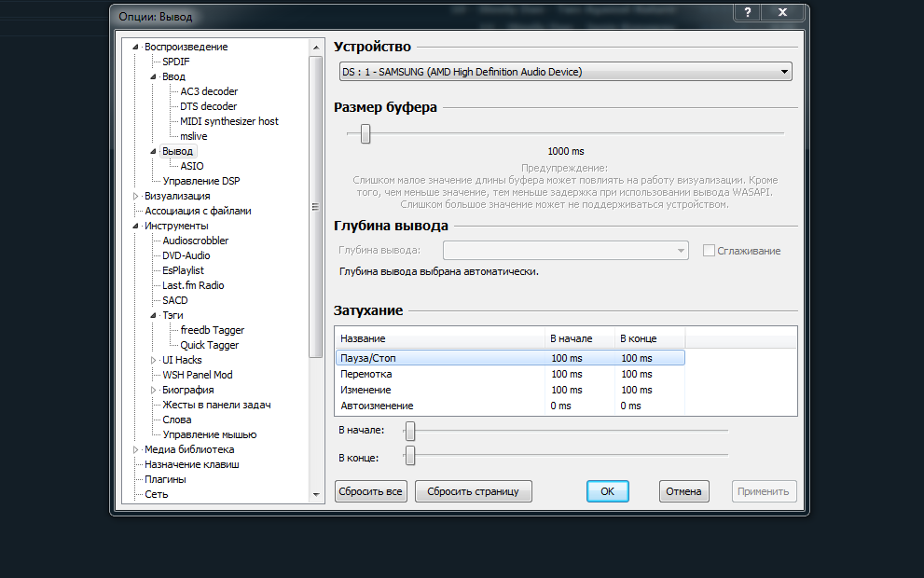924x578 pixels.
Task: Confirm with the OK button
Action: [x=607, y=491]
